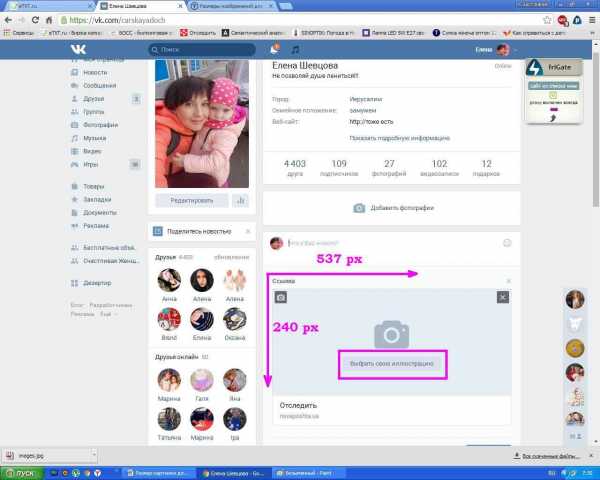Click the Друзья sidebar counter badge
The width and height of the screenshot is (600, 480).
pyautogui.click(x=136, y=99)
